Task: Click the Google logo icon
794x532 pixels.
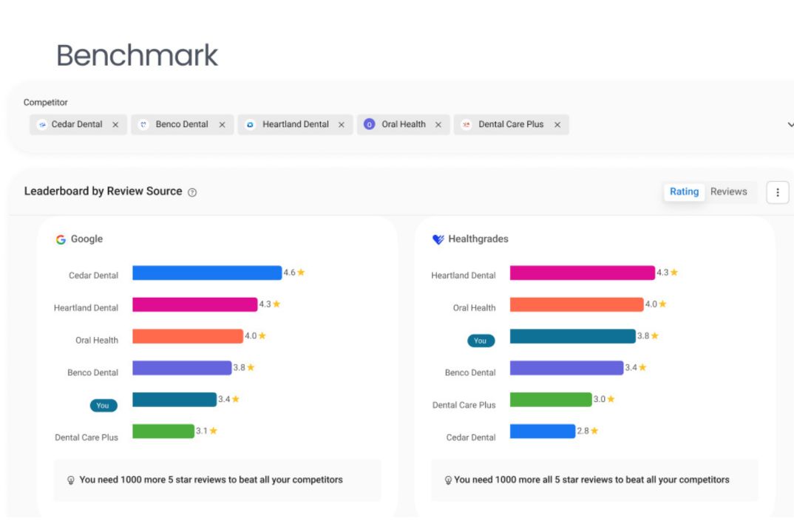Action: [x=61, y=239]
